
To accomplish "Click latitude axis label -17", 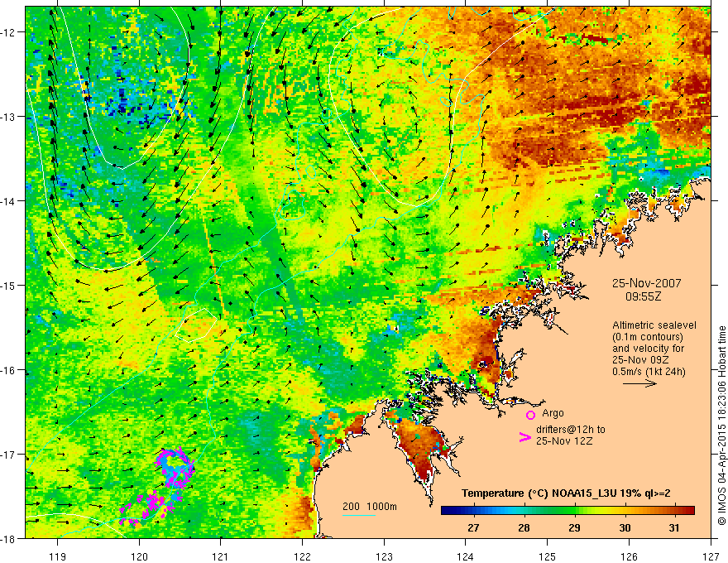I will tap(8, 455).
